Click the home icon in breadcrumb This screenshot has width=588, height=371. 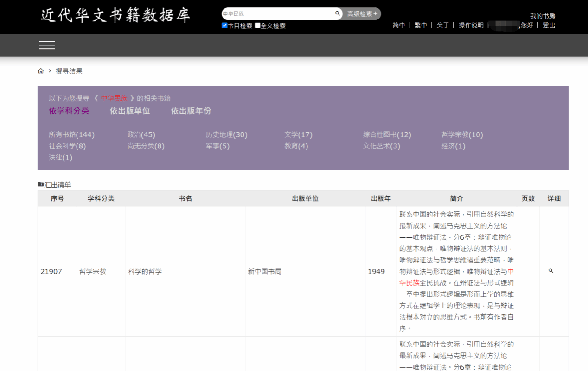pyautogui.click(x=41, y=71)
